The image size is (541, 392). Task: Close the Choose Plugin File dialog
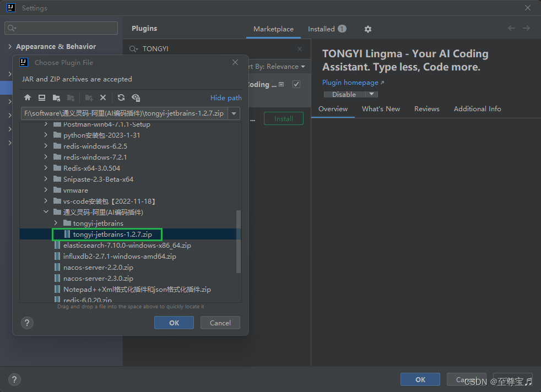click(x=235, y=62)
